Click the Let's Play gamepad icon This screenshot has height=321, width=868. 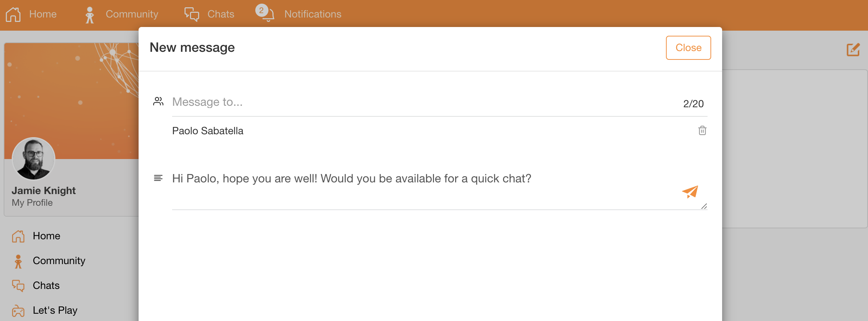pyautogui.click(x=18, y=311)
